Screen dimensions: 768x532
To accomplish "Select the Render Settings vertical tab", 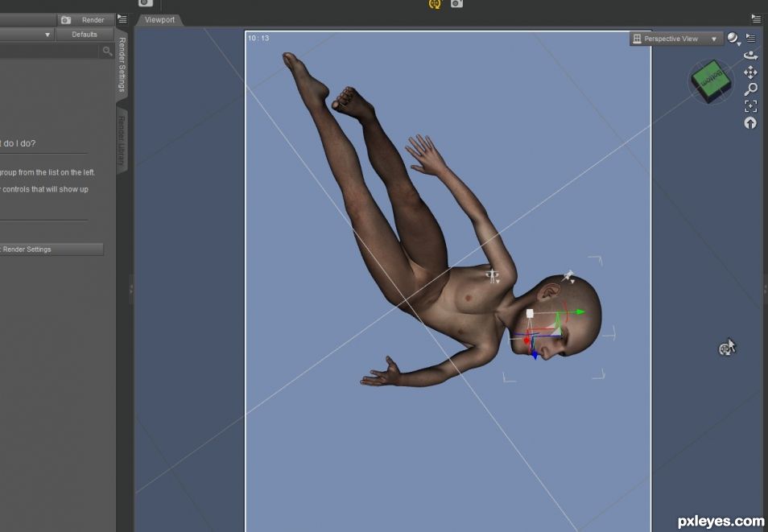I will [122, 64].
